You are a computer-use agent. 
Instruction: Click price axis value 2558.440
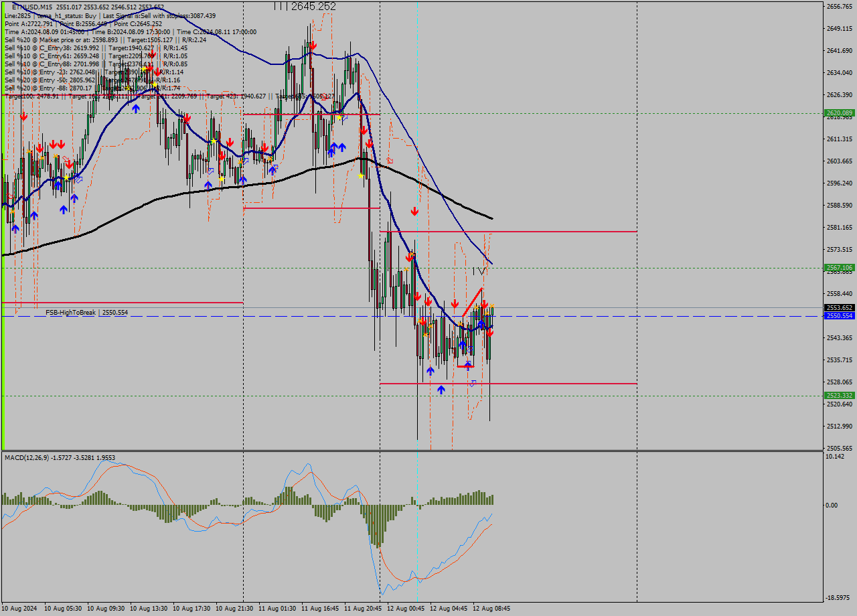coord(840,293)
